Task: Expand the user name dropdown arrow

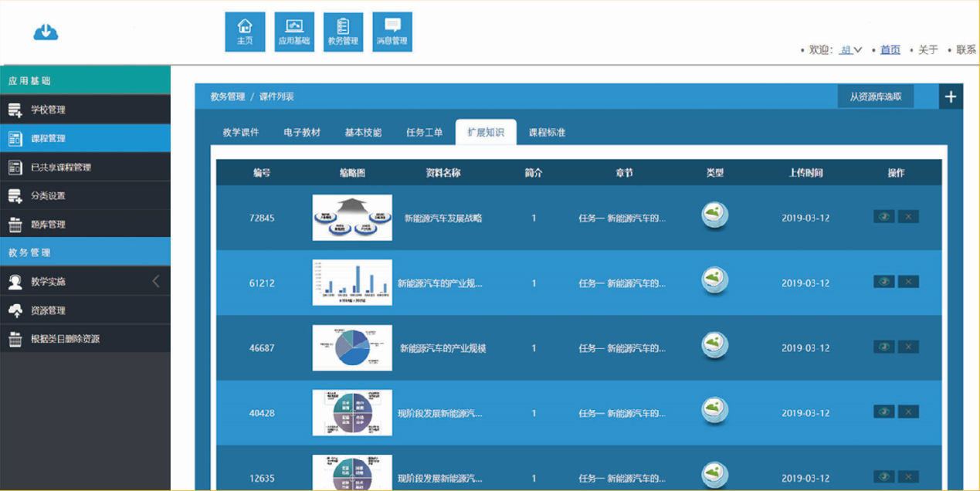Action: [857, 50]
